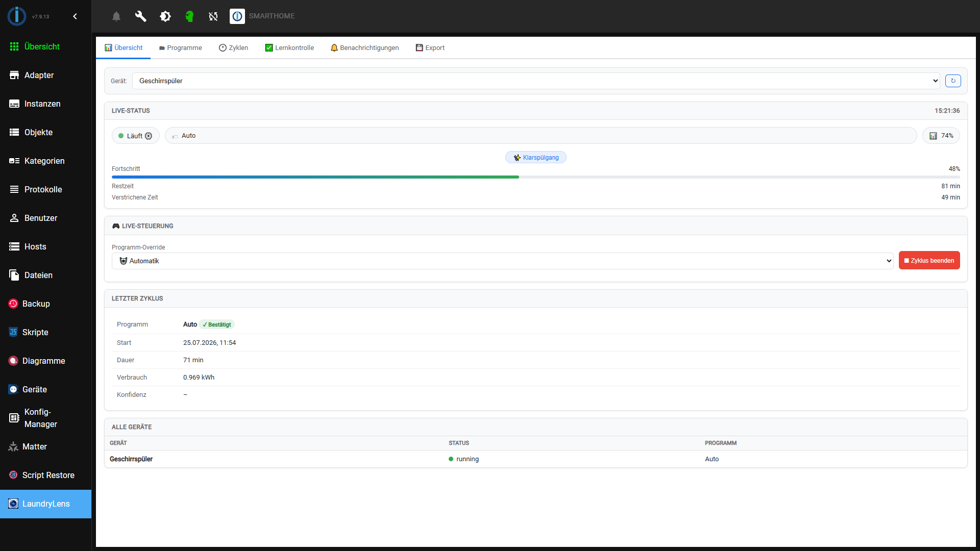The image size is (980, 551).
Task: Toggle the theme brightness icon
Action: click(x=165, y=16)
